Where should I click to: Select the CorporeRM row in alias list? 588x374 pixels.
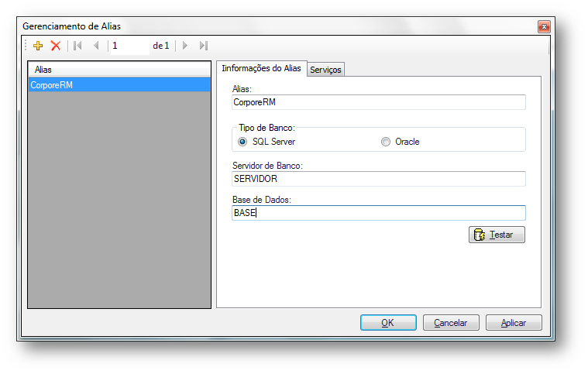(x=119, y=85)
